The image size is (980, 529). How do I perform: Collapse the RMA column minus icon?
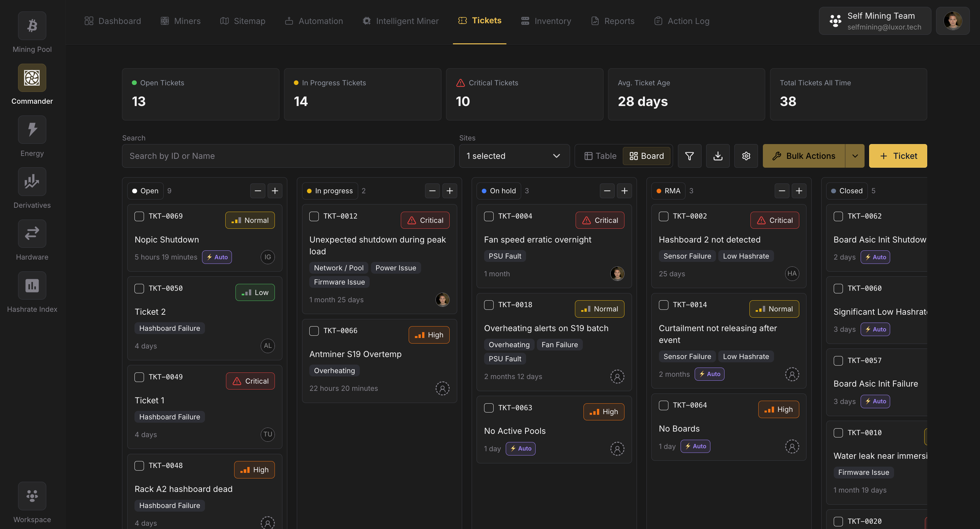pyautogui.click(x=782, y=191)
